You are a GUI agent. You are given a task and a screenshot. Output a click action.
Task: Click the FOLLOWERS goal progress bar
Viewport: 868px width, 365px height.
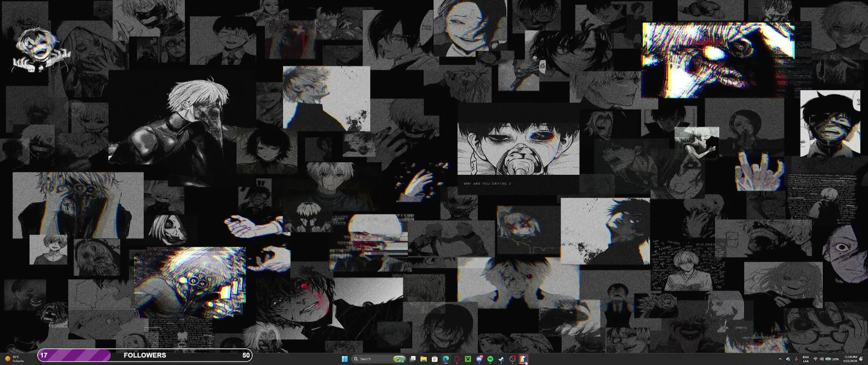coord(145,355)
